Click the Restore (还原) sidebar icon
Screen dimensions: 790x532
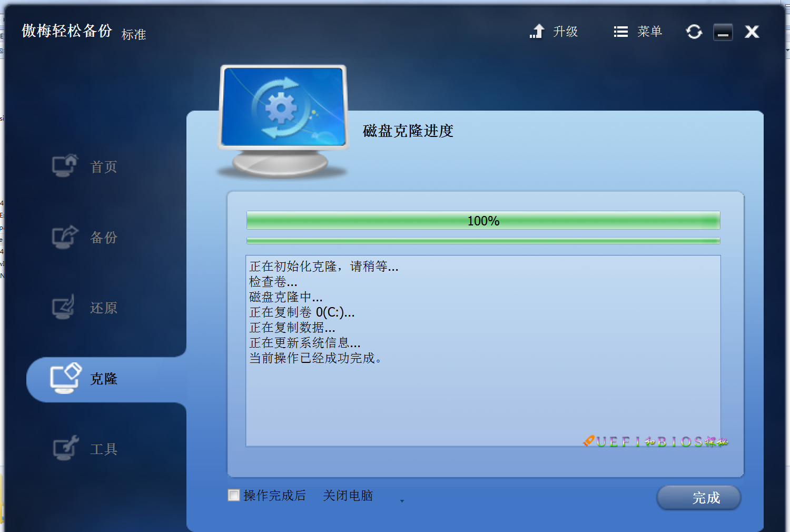tap(64, 307)
